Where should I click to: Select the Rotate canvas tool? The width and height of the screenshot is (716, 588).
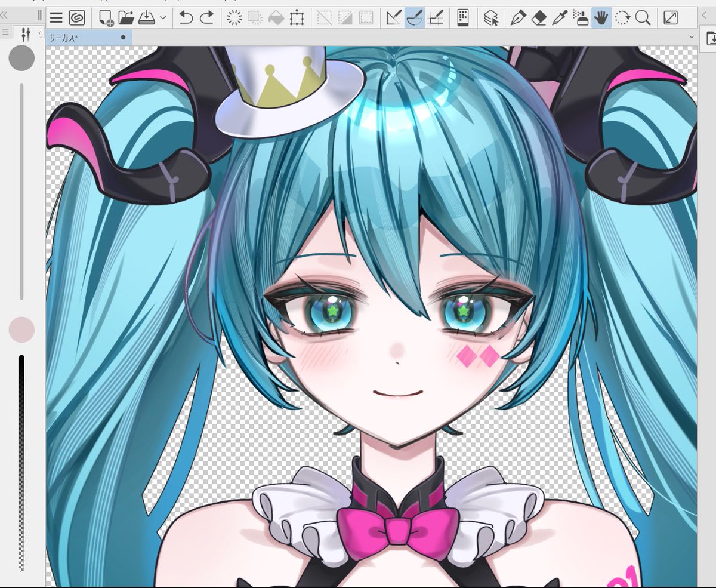[x=622, y=18]
